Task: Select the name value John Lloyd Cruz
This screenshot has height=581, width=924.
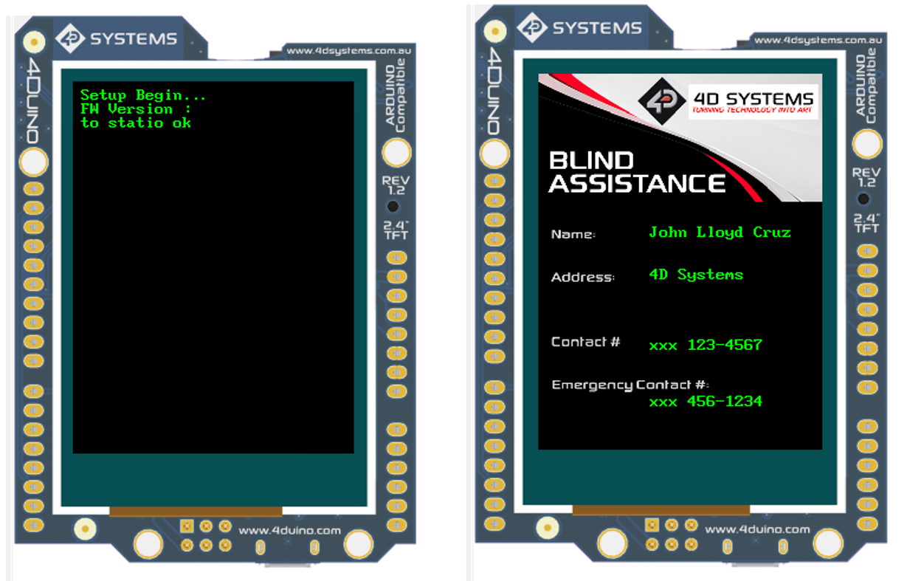Action: tap(720, 233)
